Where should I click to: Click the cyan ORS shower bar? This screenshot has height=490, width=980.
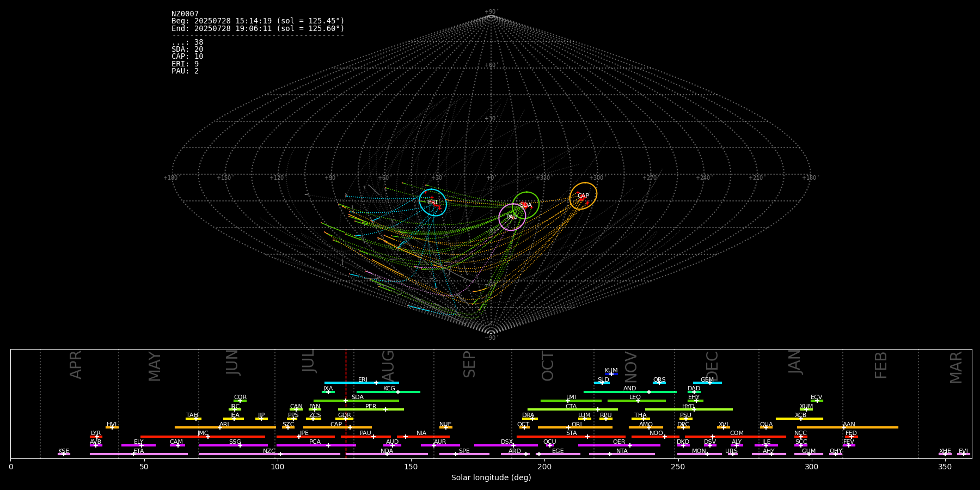point(659,383)
